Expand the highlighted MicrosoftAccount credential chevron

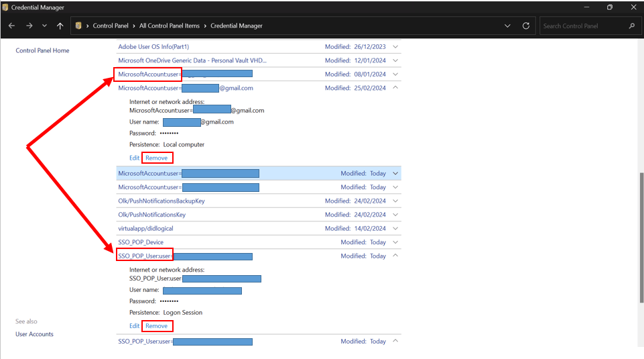395,174
